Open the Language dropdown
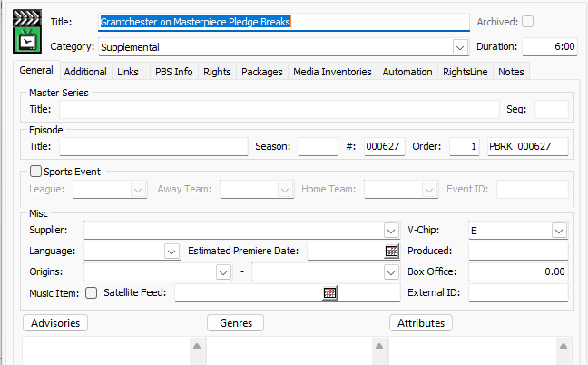588x365 pixels. tap(171, 252)
